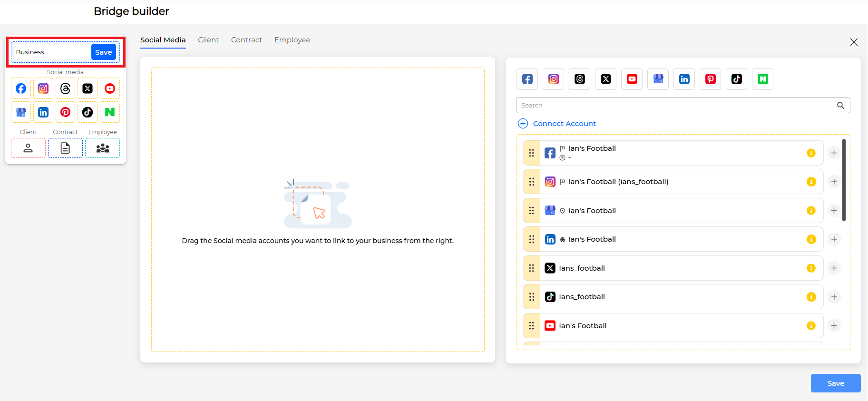The image size is (868, 401).
Task: Add LinkedIn Ian's Football with plus button
Action: pyautogui.click(x=834, y=239)
